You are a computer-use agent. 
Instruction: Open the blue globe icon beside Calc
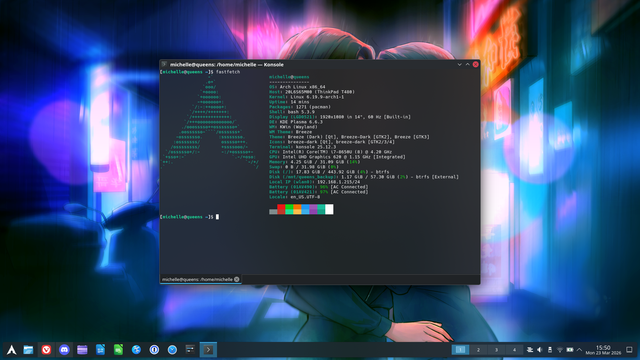click(x=136, y=350)
